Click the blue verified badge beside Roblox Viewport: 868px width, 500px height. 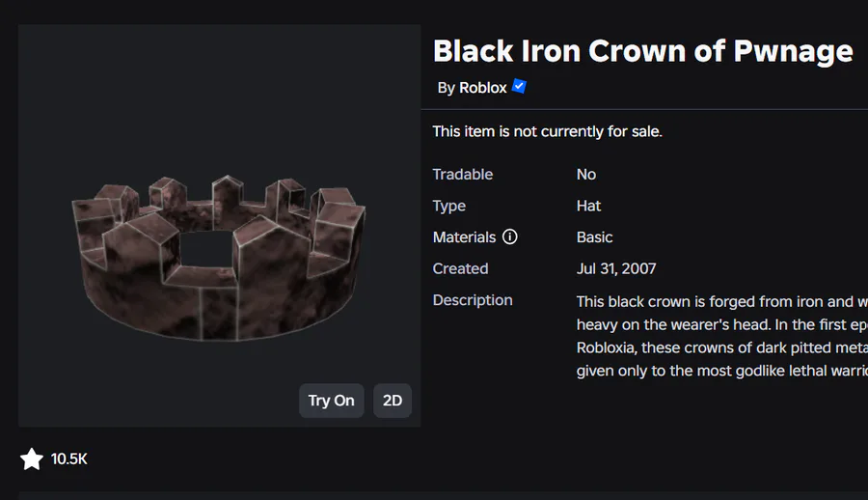[x=519, y=87]
